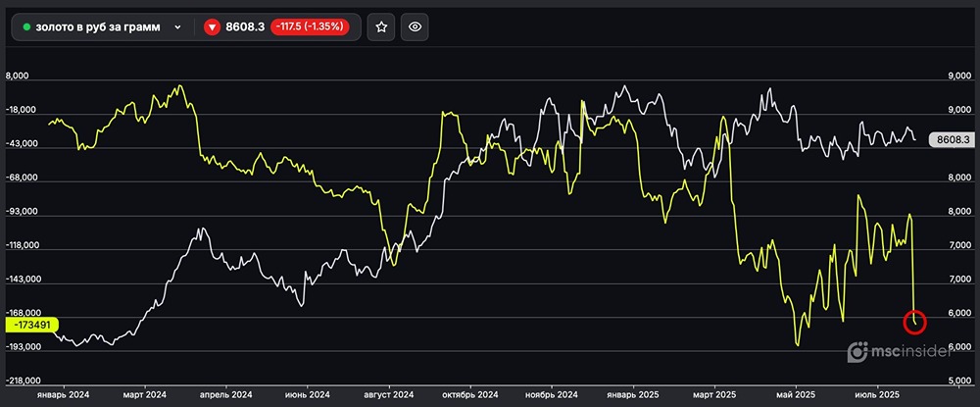This screenshot has height=407, width=980.
Task: Click the red down-triangle price direction icon
Action: coord(211,27)
